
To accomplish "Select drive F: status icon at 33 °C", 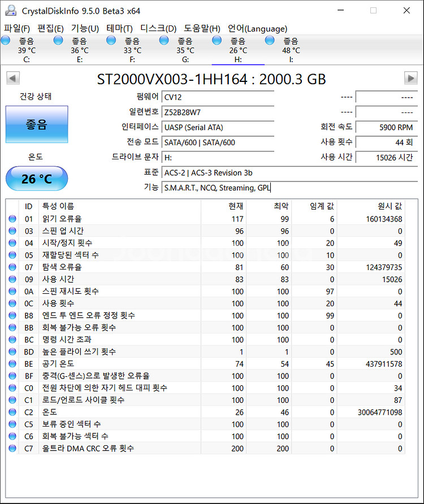I will click(x=111, y=40).
